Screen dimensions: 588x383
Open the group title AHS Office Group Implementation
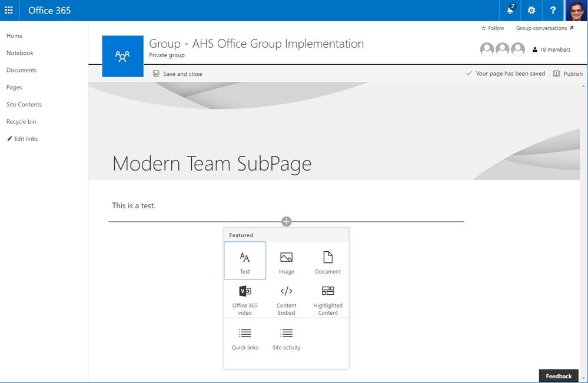point(256,44)
